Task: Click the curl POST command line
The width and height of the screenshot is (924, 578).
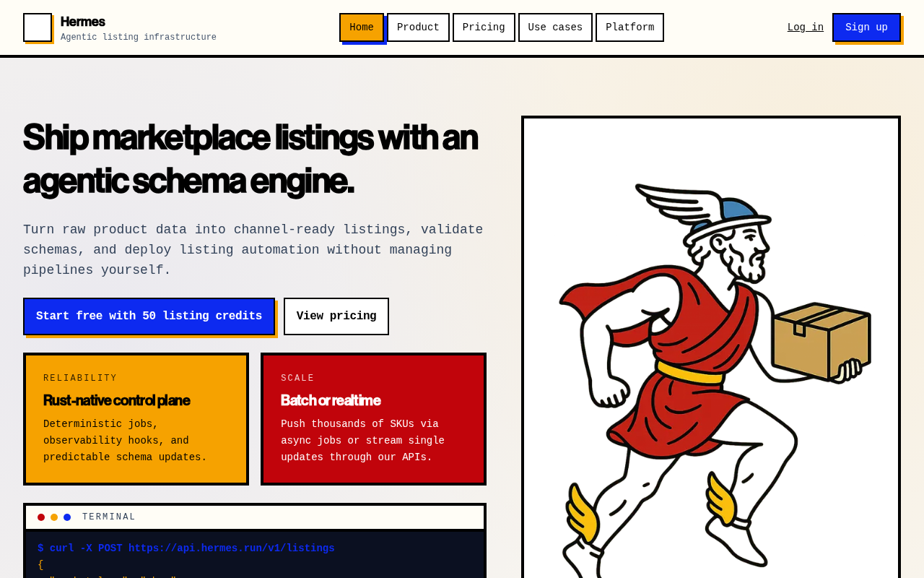Action: pyautogui.click(x=186, y=548)
